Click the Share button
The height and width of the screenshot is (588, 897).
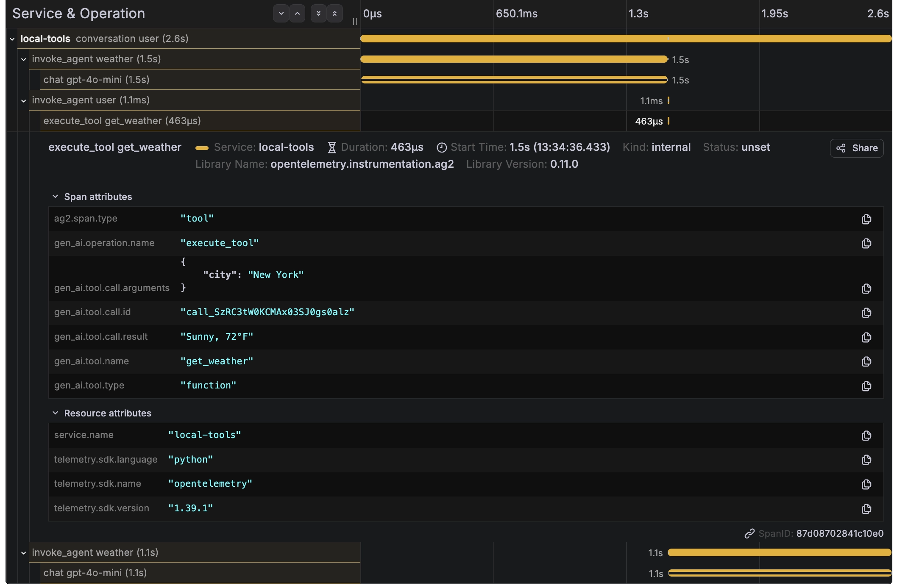857,148
